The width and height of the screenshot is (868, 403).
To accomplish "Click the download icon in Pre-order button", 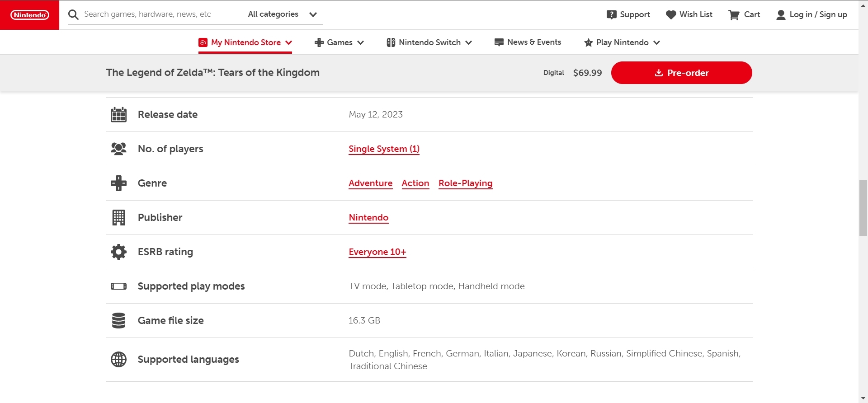I will tap(659, 73).
